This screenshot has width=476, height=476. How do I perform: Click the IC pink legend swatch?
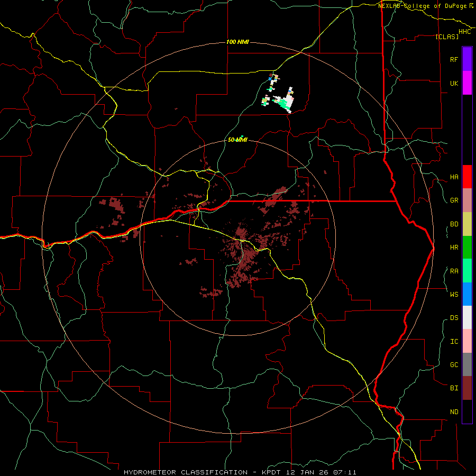(467, 341)
